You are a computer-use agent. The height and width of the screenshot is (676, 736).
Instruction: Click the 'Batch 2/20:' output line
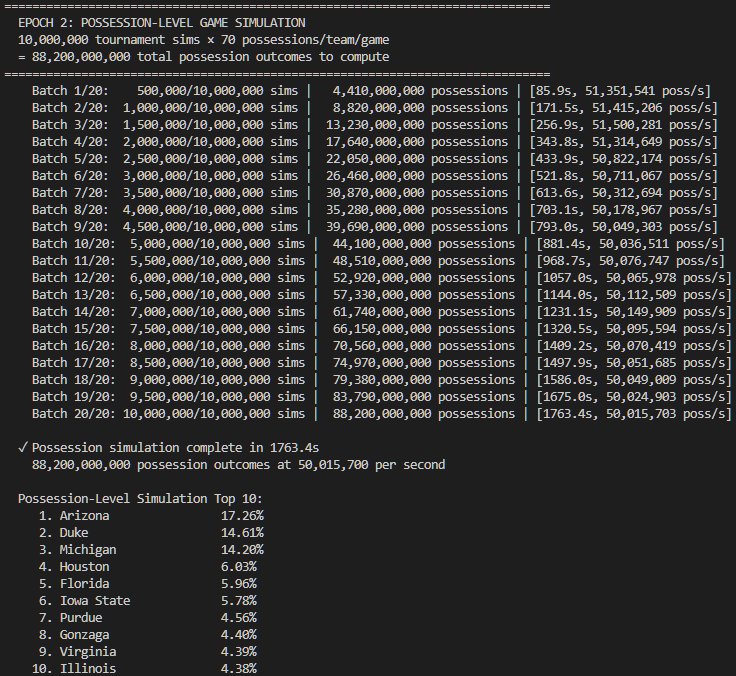(375, 108)
